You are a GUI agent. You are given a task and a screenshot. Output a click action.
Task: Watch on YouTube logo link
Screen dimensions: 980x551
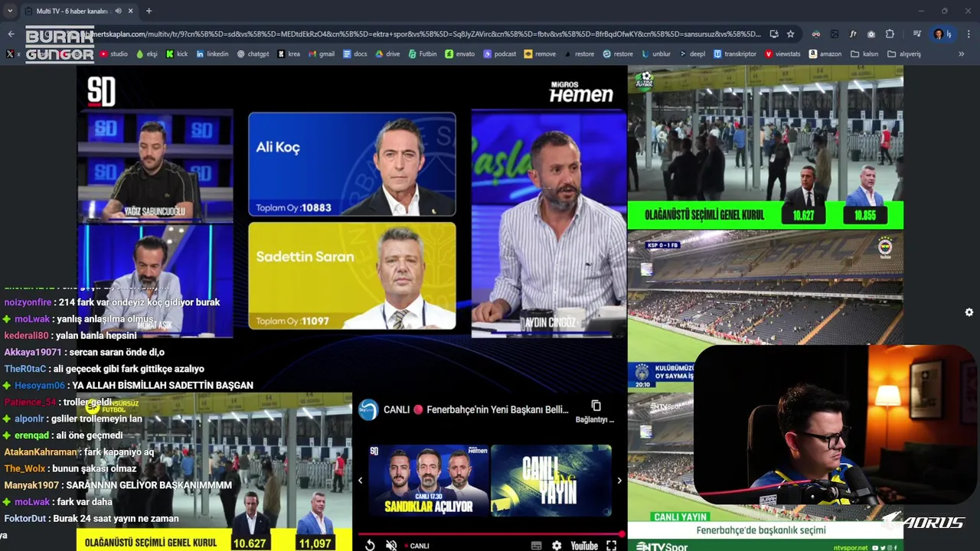(x=584, y=546)
